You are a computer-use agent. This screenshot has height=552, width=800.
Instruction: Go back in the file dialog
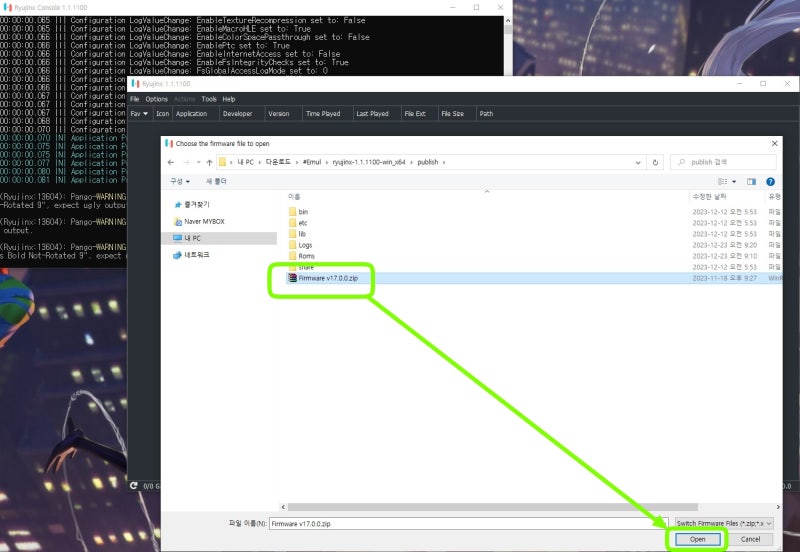(171, 162)
